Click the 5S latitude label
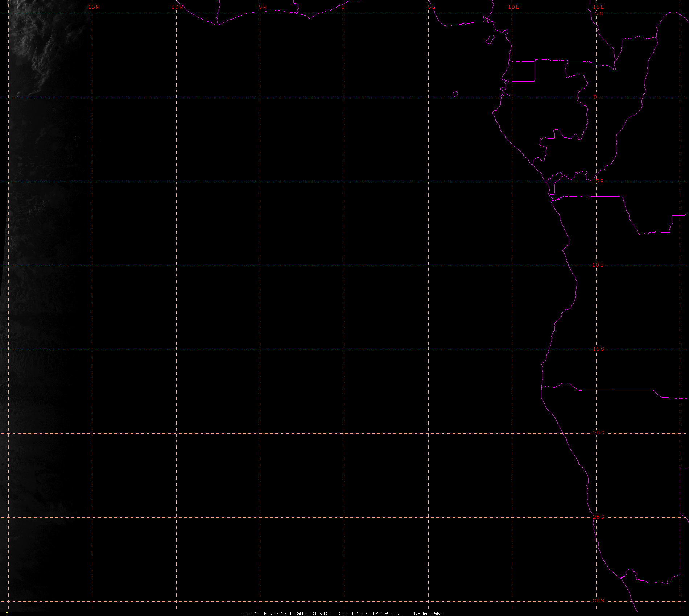This screenshot has height=616, width=689. [600, 181]
